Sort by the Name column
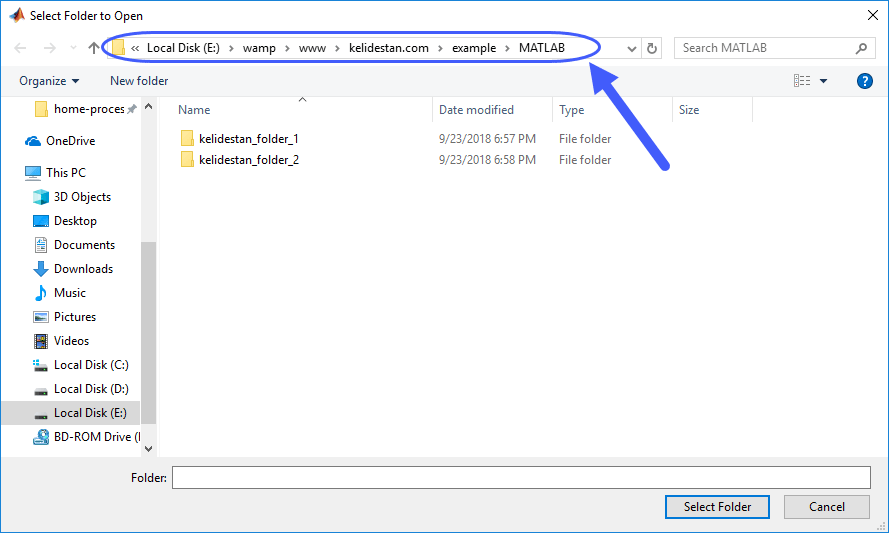This screenshot has width=889, height=533. coord(194,110)
